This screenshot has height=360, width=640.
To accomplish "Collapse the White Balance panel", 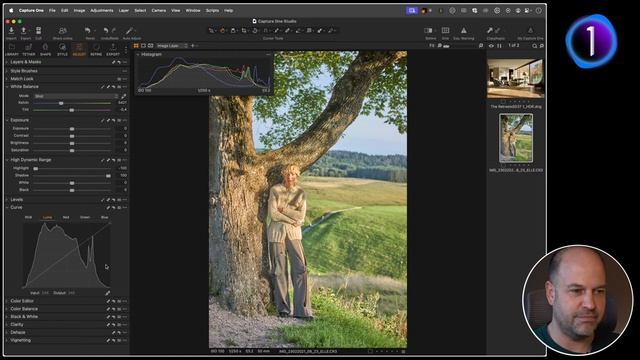I will coord(7,87).
